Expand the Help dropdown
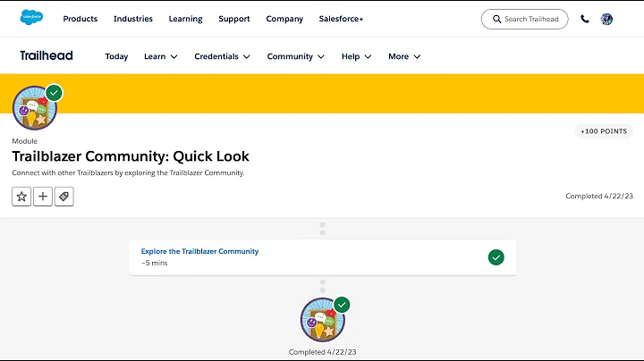This screenshot has width=644, height=361. click(x=357, y=56)
